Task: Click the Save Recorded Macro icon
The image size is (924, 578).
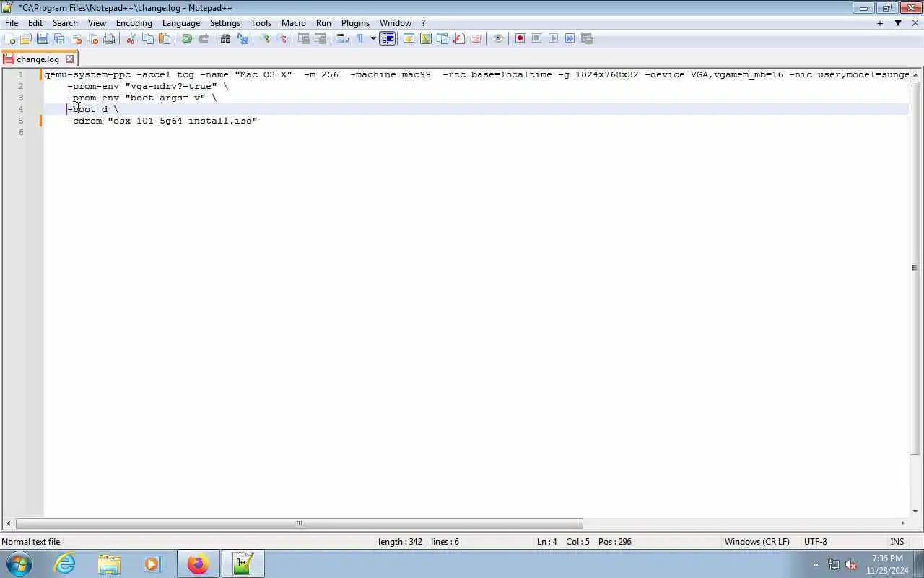Action: click(x=586, y=38)
